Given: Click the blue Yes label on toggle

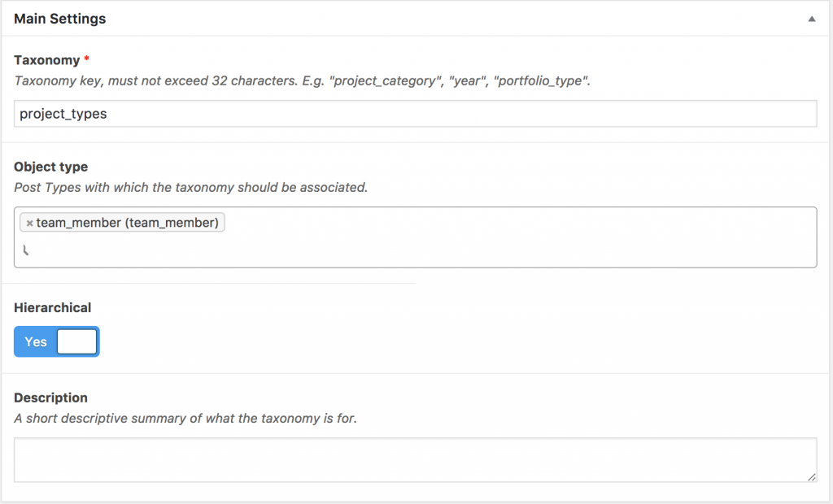Looking at the screenshot, I should click(x=36, y=342).
